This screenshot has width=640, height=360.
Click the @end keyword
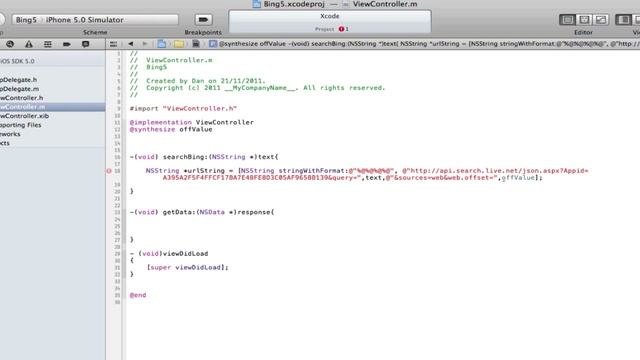pos(138,295)
